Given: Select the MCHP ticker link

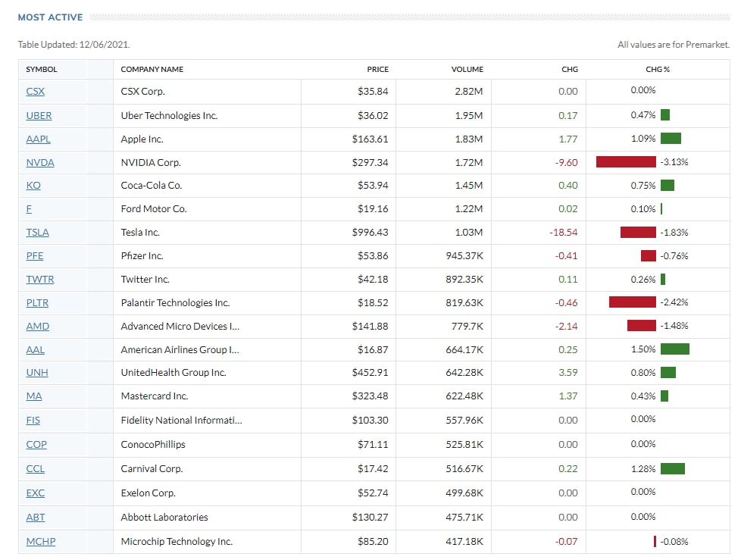Looking at the screenshot, I should 40,542.
